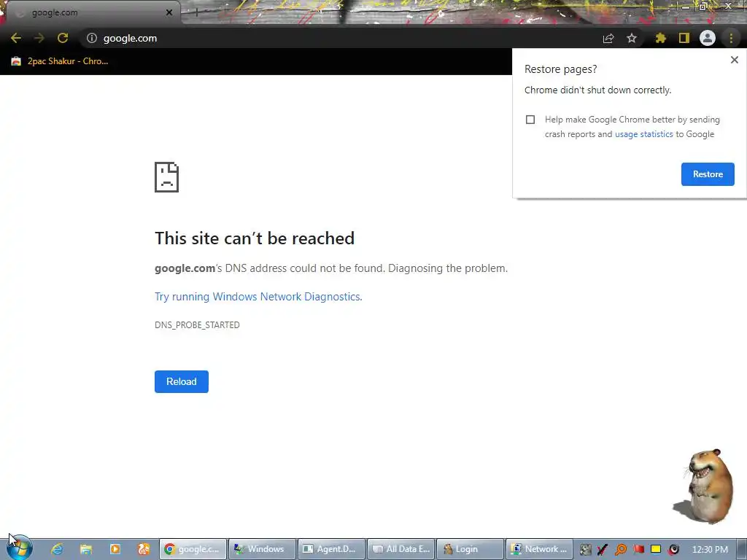Click the first gray tray icon
Viewport: 747px width, 560px height.
tap(586, 550)
